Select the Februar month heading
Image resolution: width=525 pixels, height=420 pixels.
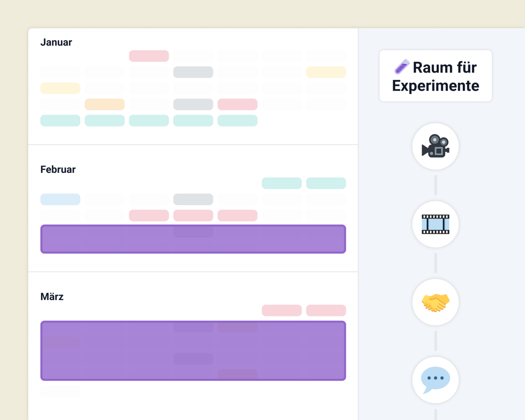click(58, 169)
